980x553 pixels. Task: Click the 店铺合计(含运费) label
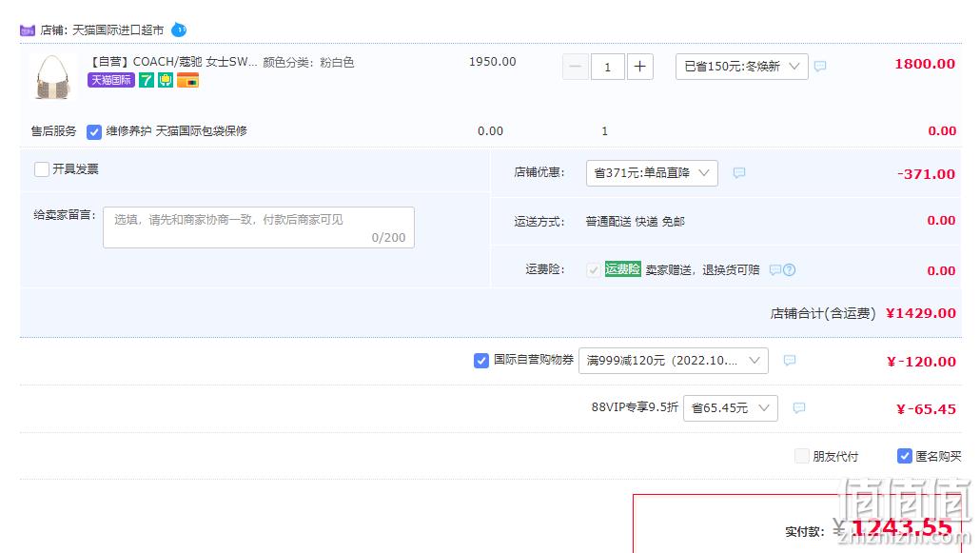pos(823,313)
